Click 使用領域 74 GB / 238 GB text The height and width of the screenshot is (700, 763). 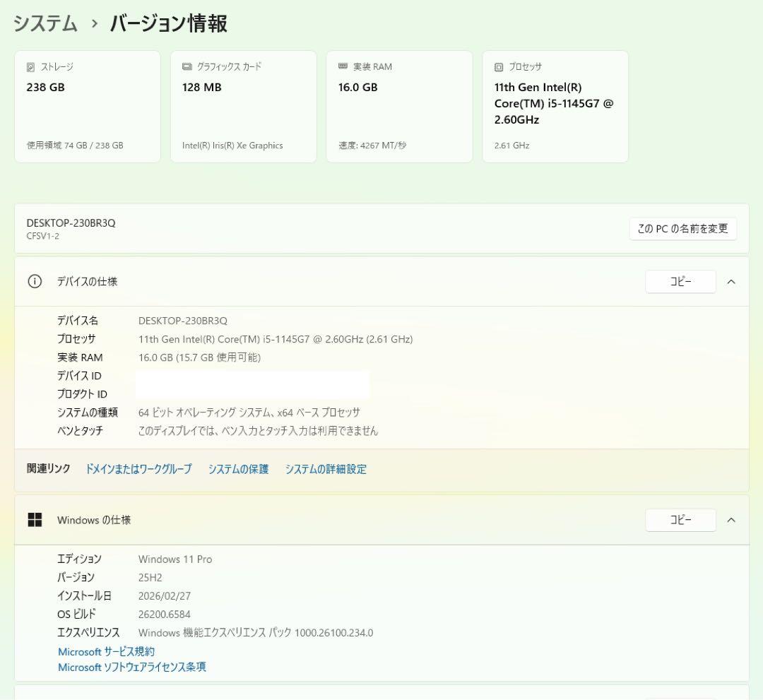click(x=75, y=145)
